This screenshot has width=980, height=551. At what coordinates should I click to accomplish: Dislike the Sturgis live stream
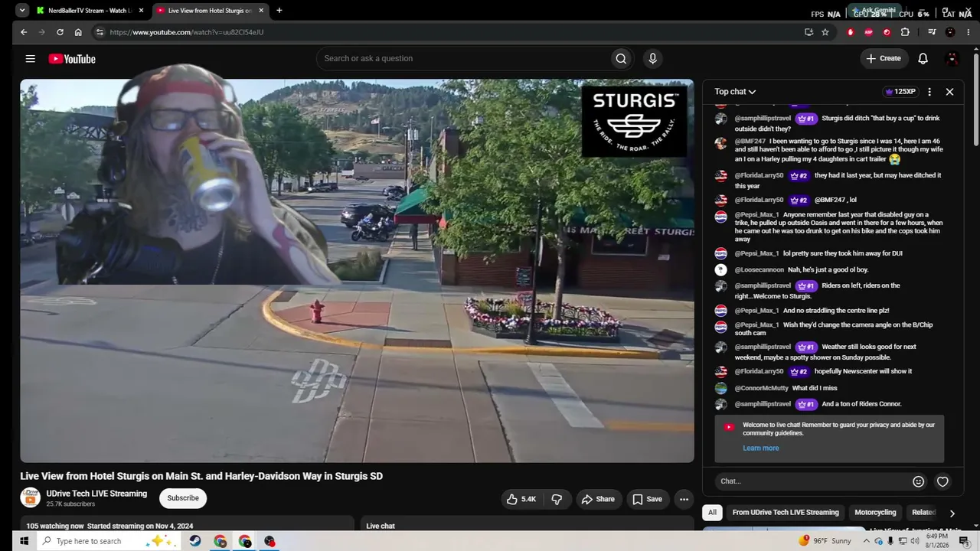coord(557,499)
